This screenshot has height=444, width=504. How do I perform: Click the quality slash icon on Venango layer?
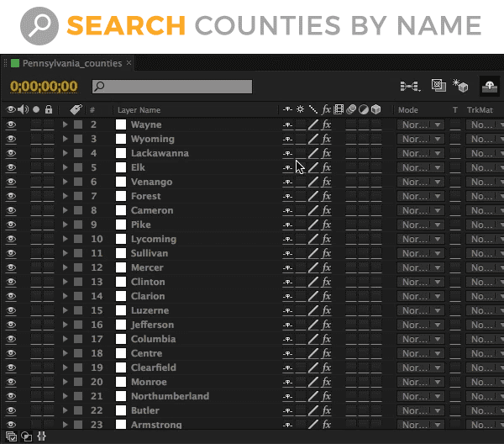[312, 182]
